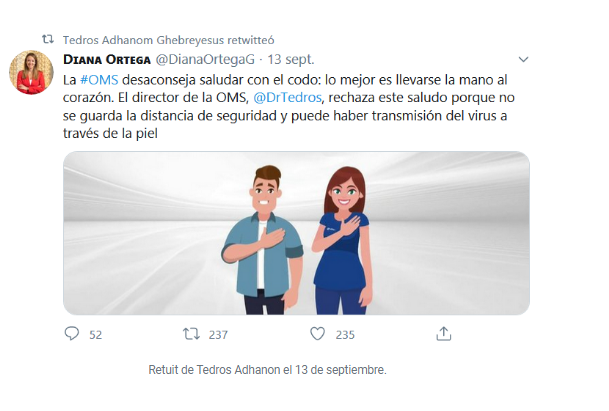This screenshot has height=411, width=609.
Task: Retweet the post using the retweet icon
Action: [191, 334]
